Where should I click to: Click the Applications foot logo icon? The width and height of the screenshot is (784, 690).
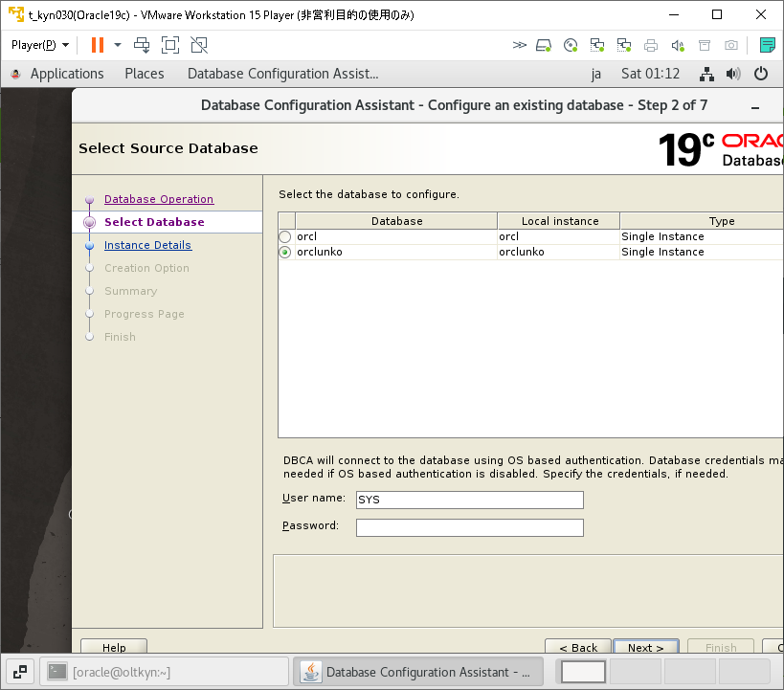click(x=16, y=74)
